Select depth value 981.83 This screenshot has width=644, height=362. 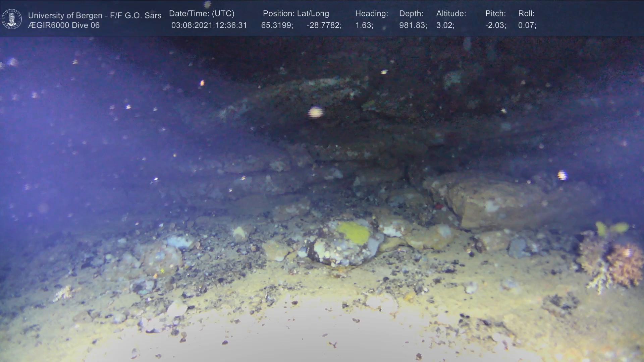coord(413,25)
